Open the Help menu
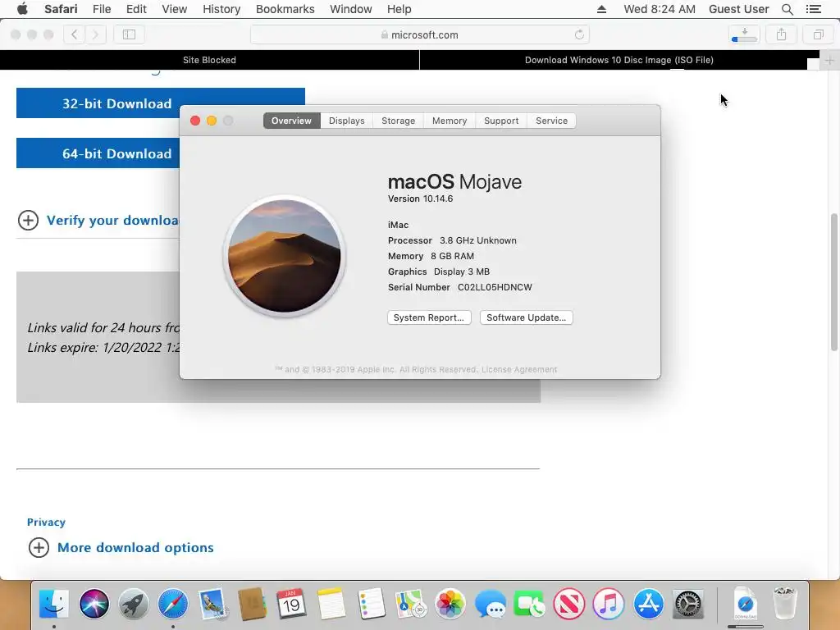Image resolution: width=840 pixels, height=630 pixels. pyautogui.click(x=399, y=9)
